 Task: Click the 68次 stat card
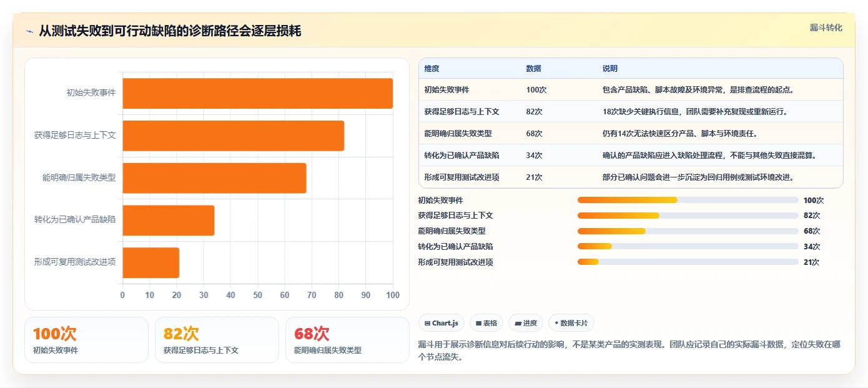347,340
